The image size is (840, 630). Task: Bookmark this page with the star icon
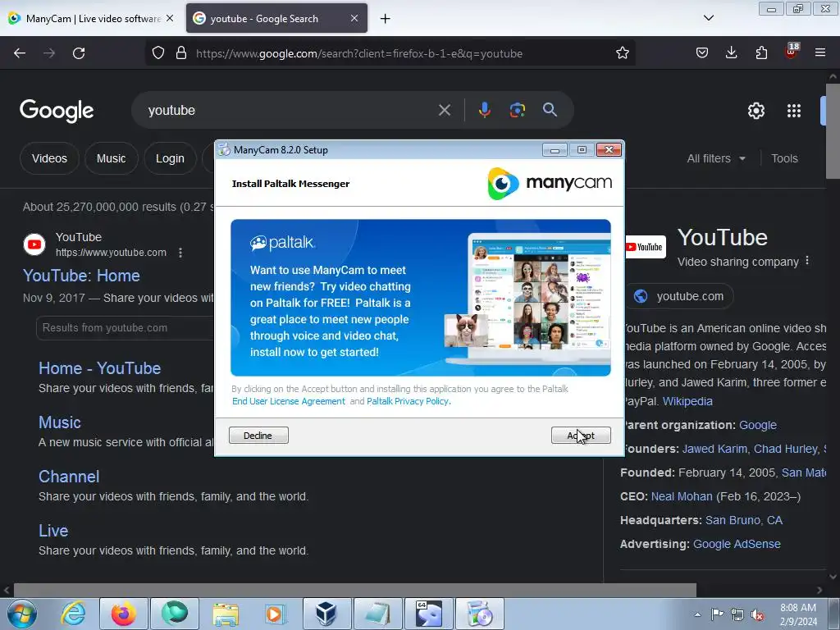pyautogui.click(x=622, y=53)
